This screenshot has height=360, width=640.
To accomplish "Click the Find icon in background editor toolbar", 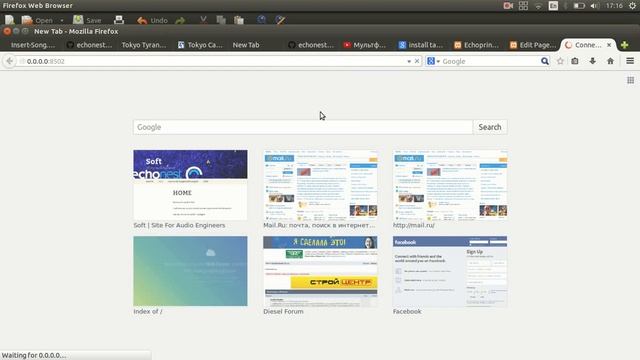I will [262, 20].
